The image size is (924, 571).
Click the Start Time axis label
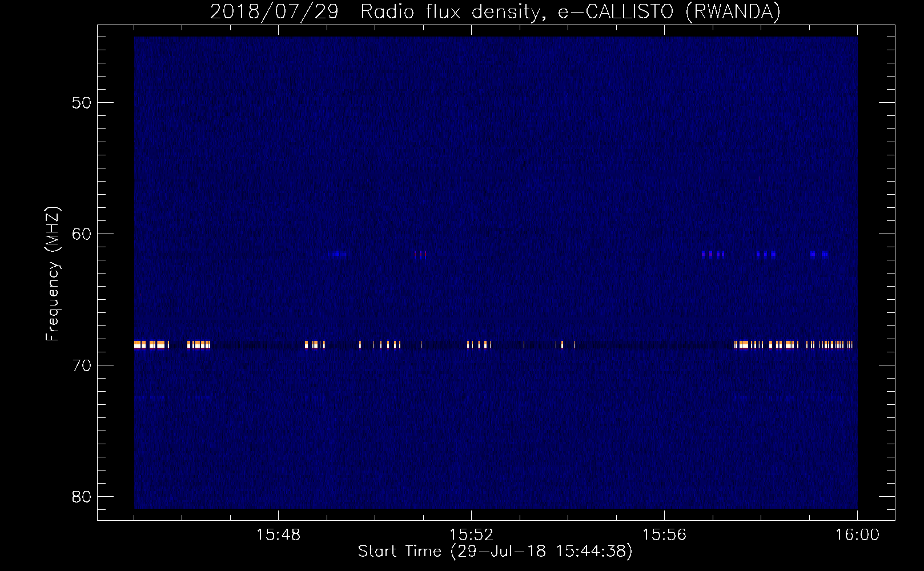(x=495, y=552)
